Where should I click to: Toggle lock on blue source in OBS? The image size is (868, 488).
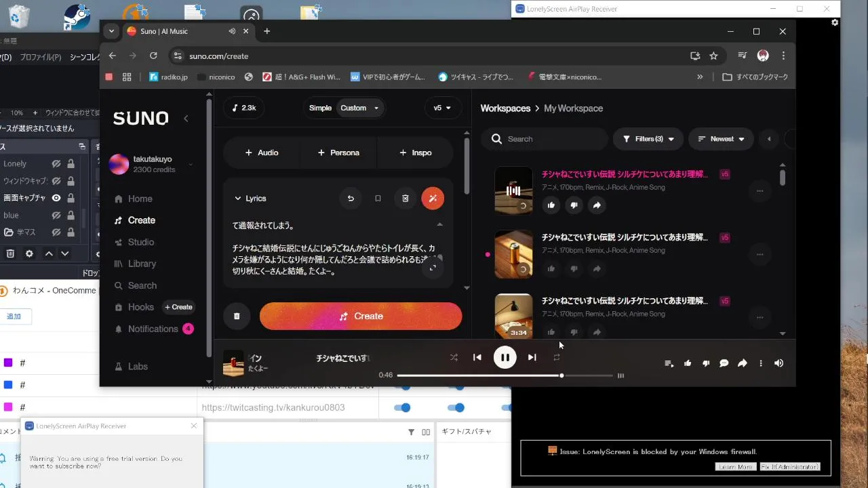(71, 216)
